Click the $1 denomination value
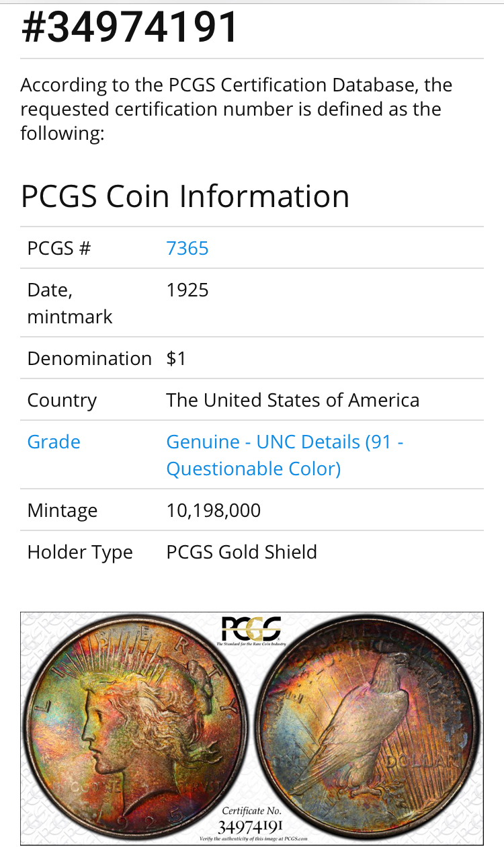The width and height of the screenshot is (504, 847). point(176,358)
